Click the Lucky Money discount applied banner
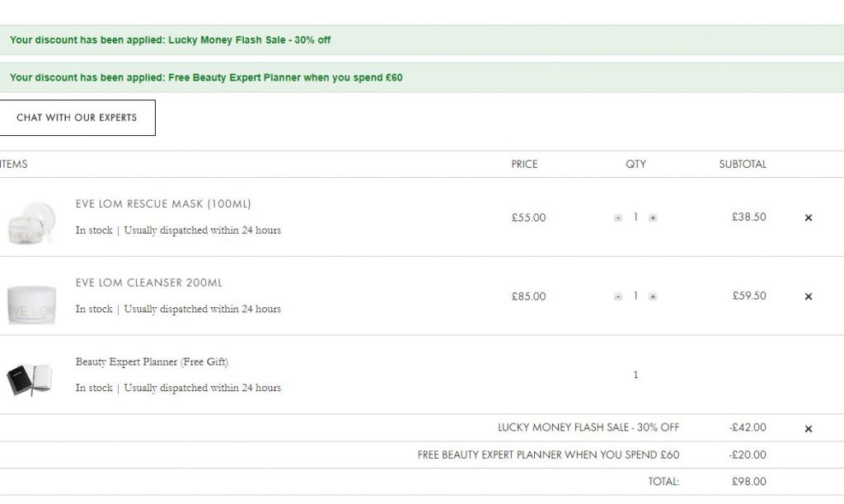The height and width of the screenshot is (504, 844). pos(171,40)
